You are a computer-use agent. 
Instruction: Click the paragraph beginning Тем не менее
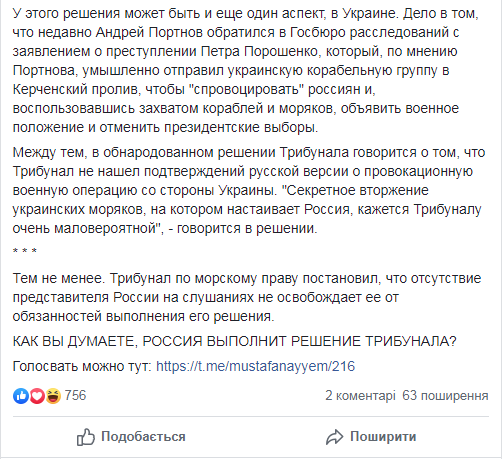pyautogui.click(x=247, y=297)
